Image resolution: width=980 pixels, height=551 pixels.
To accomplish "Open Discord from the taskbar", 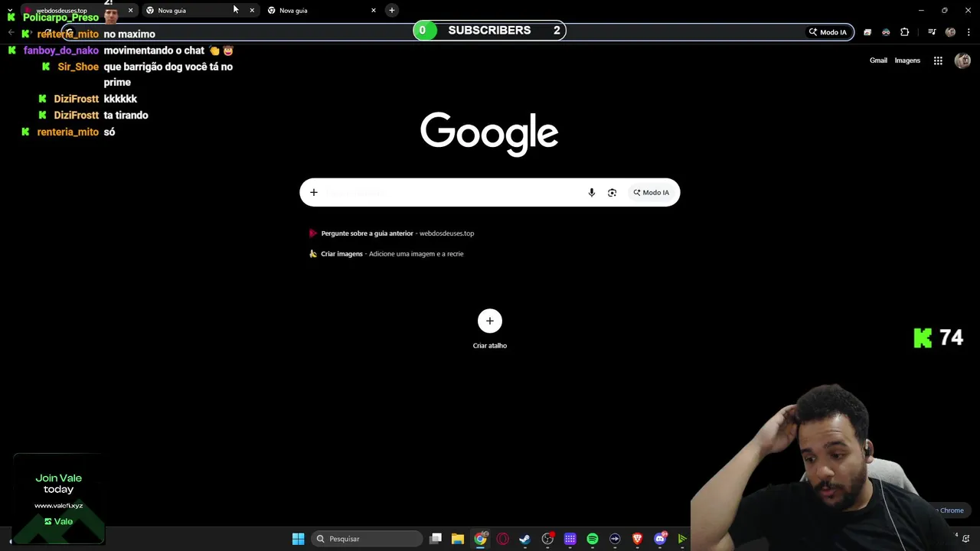I will tap(660, 539).
